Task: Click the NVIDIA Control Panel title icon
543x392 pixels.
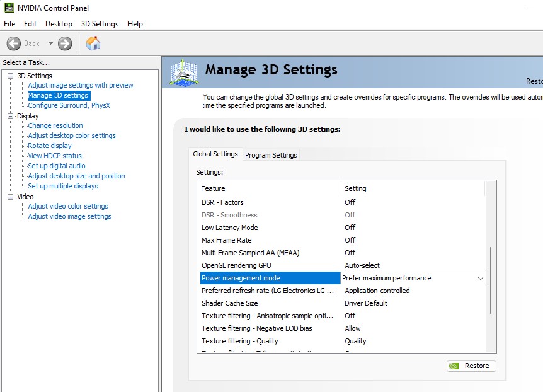Action: [x=9, y=8]
